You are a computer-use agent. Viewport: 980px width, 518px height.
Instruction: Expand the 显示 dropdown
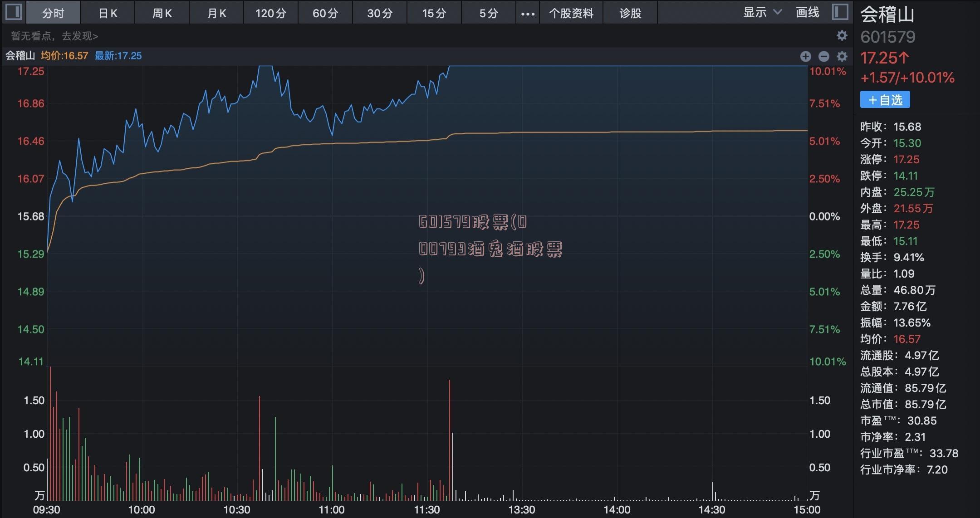[762, 12]
